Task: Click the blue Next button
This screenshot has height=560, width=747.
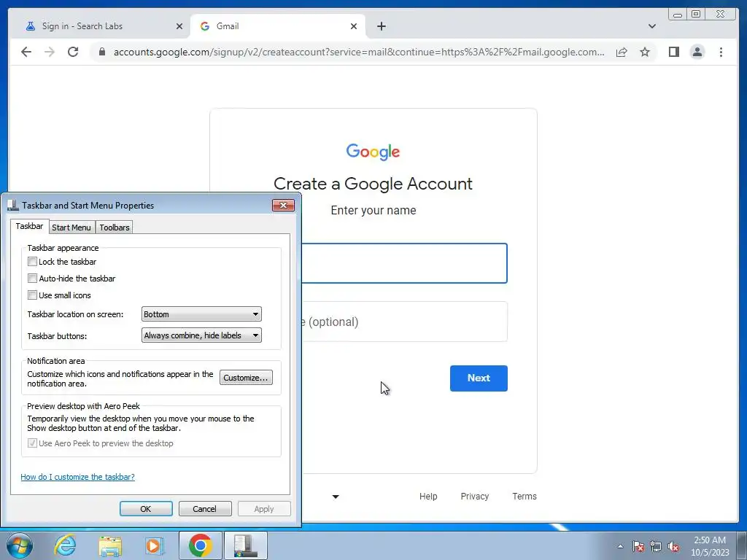Action: (479, 378)
